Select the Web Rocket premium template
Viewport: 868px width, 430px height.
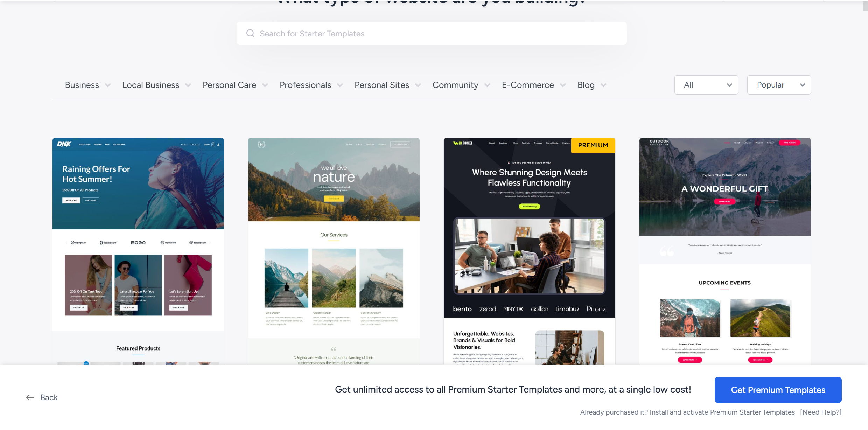tap(530, 251)
